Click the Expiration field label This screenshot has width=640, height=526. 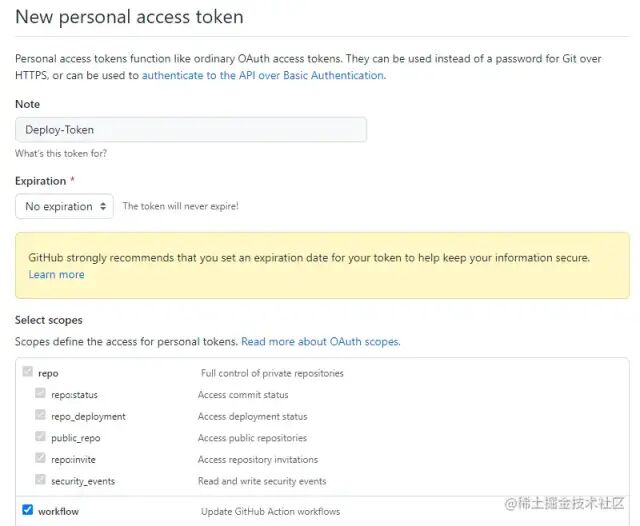pos(40,181)
